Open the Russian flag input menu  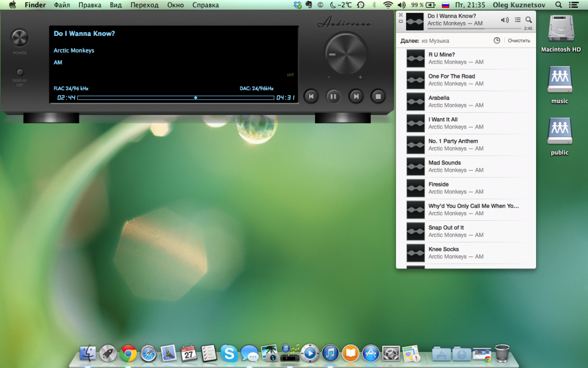pyautogui.click(x=445, y=5)
